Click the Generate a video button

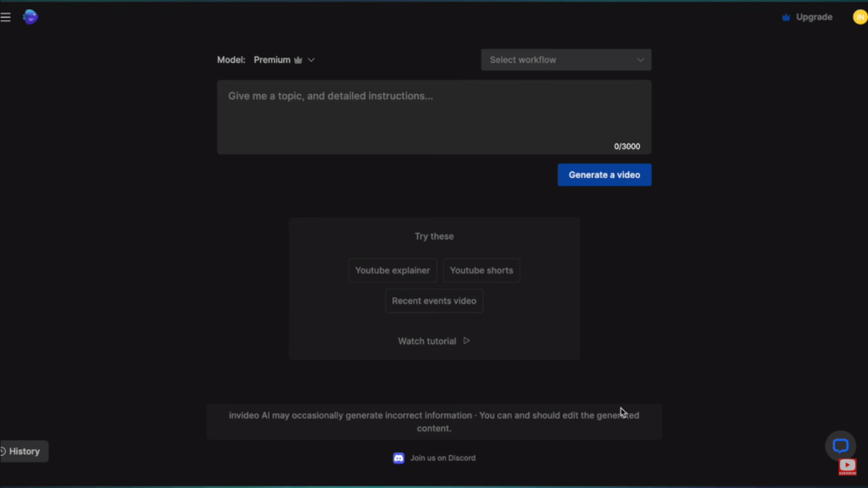coord(604,175)
